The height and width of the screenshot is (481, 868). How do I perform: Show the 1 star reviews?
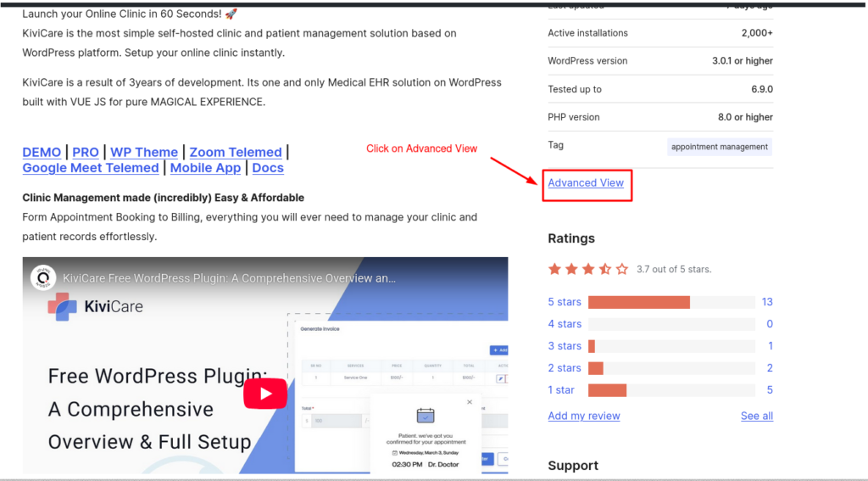click(561, 390)
